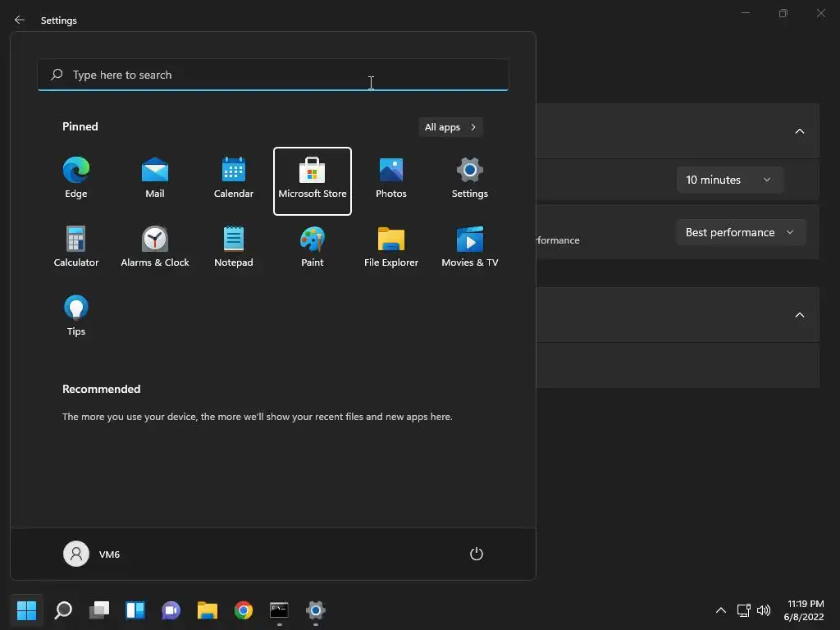The height and width of the screenshot is (630, 840).
Task: Launch the Calculator app
Action: (x=76, y=248)
